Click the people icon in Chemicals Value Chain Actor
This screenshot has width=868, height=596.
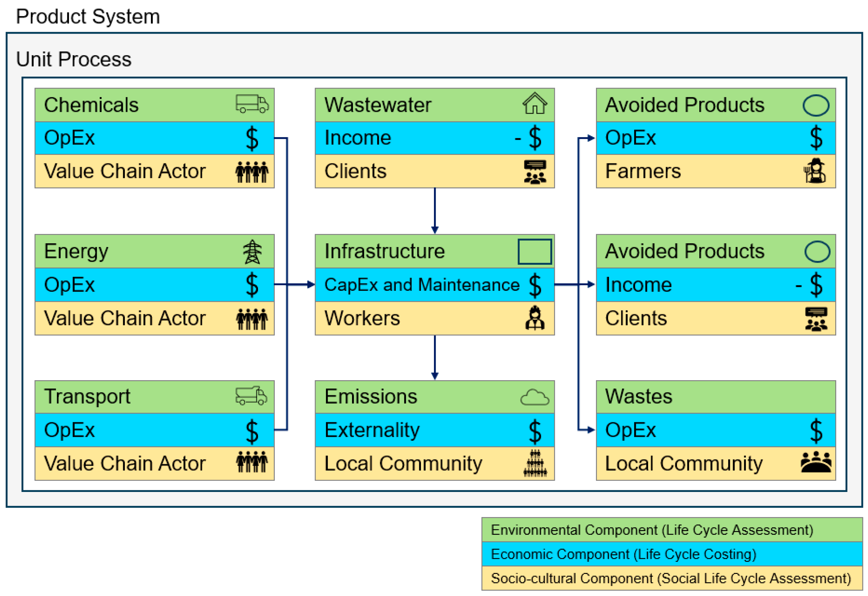point(252,172)
